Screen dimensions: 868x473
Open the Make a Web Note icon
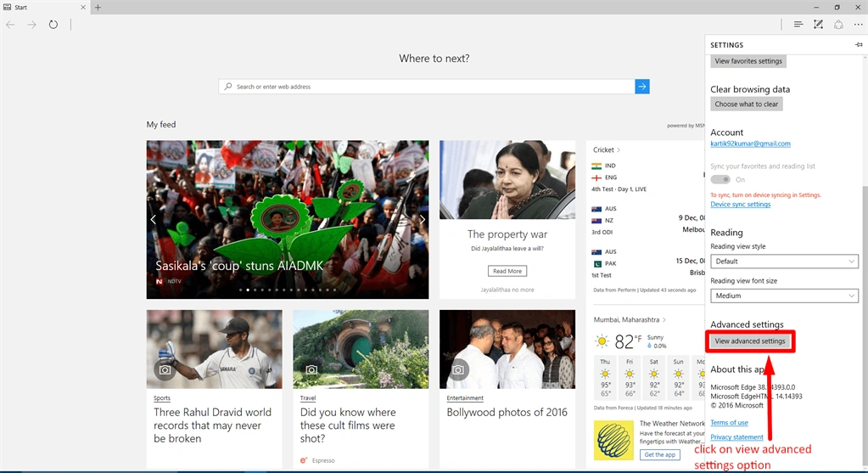[818, 25]
